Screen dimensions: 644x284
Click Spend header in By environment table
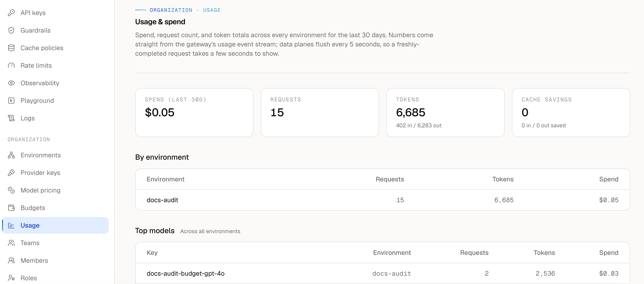coord(609,179)
